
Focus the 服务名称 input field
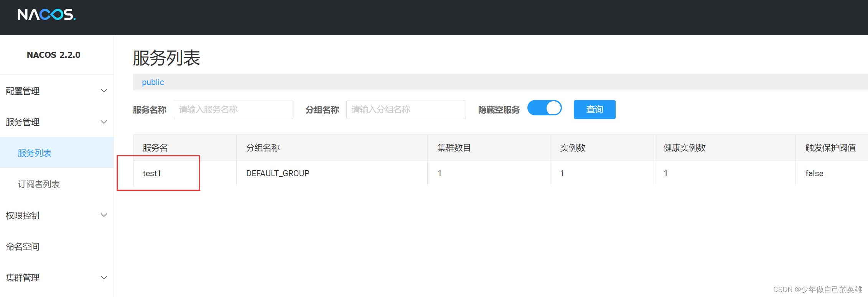point(234,110)
